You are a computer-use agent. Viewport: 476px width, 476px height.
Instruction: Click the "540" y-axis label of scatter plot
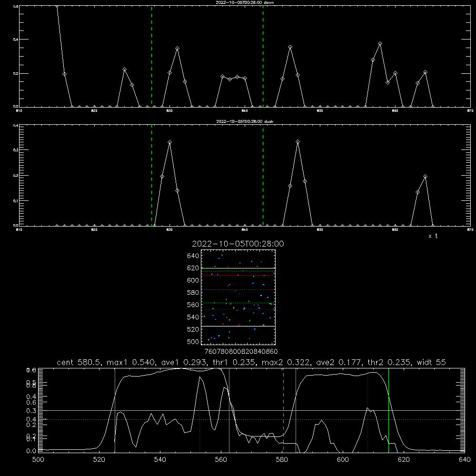[x=193, y=317]
